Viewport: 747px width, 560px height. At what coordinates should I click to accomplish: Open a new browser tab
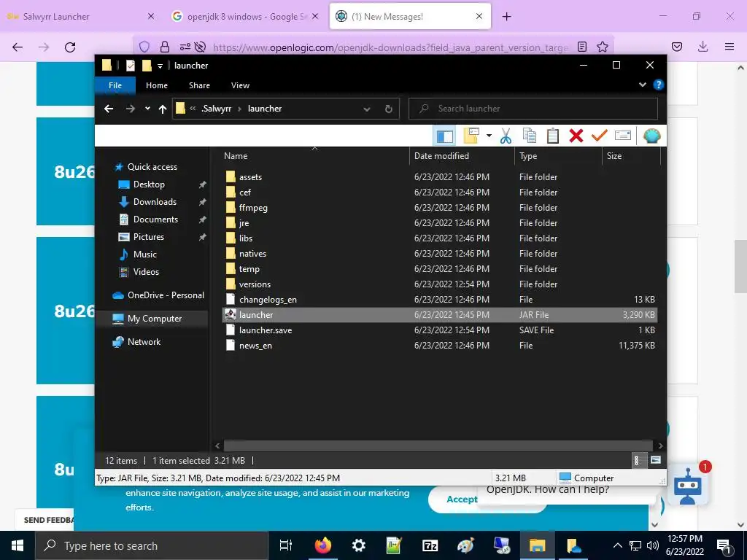click(506, 17)
